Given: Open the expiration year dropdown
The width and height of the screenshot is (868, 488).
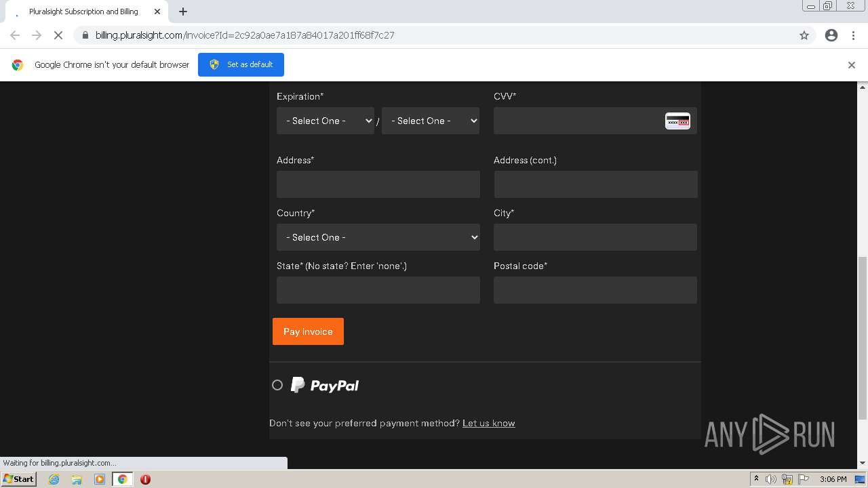Looking at the screenshot, I should (431, 121).
